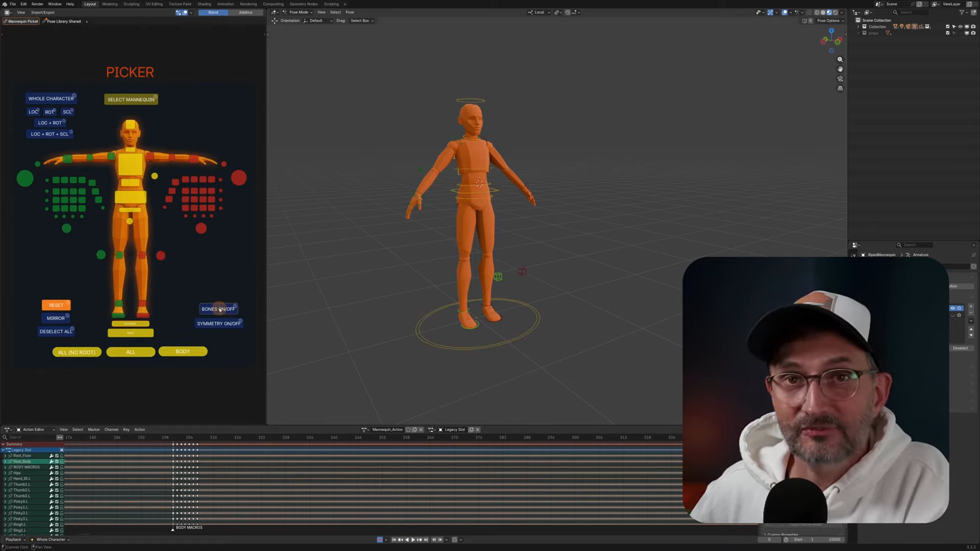Click wrench icon on Root_Floor channel
The image size is (980, 551).
coord(51,456)
